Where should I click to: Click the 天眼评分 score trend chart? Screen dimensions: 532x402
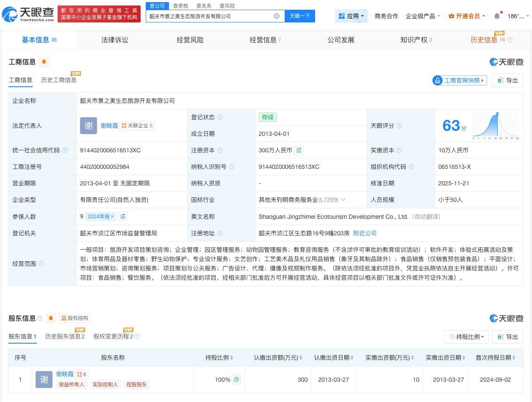[496, 126]
